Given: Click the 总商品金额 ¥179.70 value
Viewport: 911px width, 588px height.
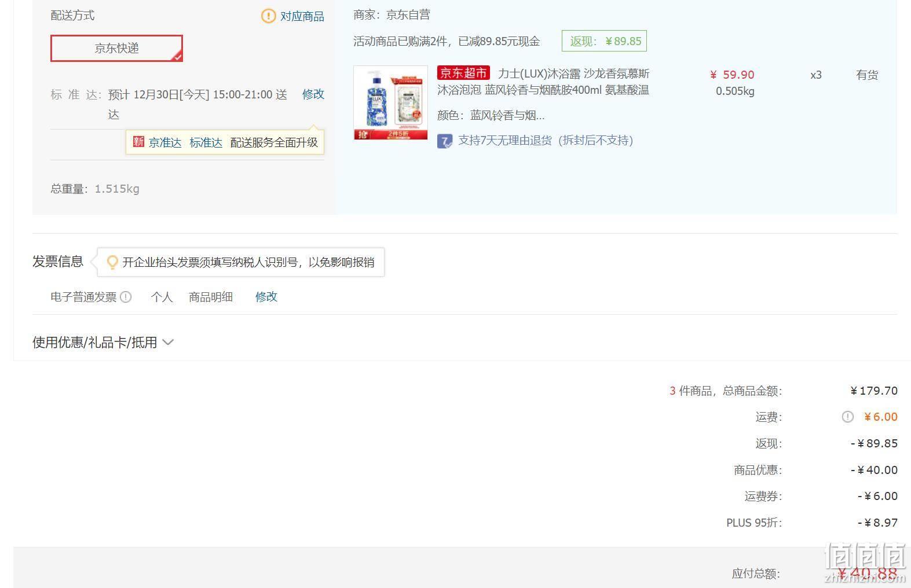Looking at the screenshot, I should (874, 391).
